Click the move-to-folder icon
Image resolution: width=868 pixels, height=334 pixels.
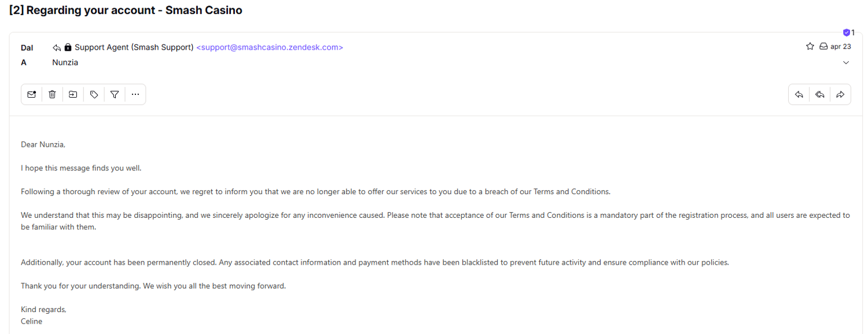pos(73,95)
